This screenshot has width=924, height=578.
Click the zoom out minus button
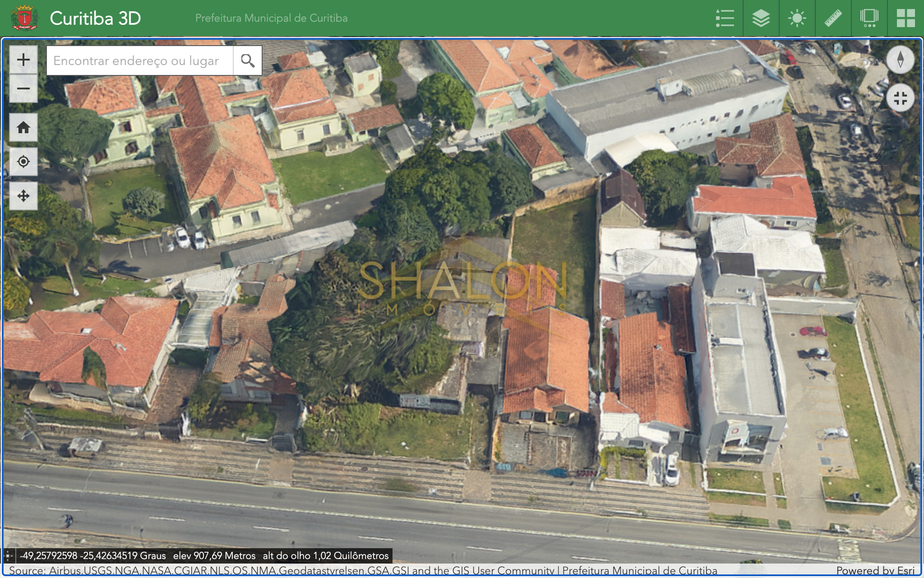click(23, 89)
